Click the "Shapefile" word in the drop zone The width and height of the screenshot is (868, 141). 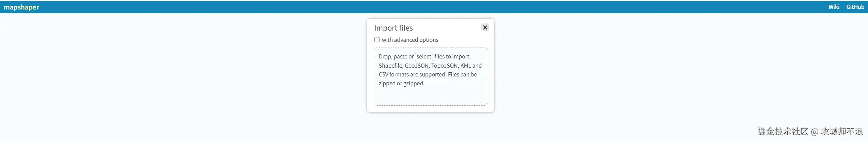point(390,66)
